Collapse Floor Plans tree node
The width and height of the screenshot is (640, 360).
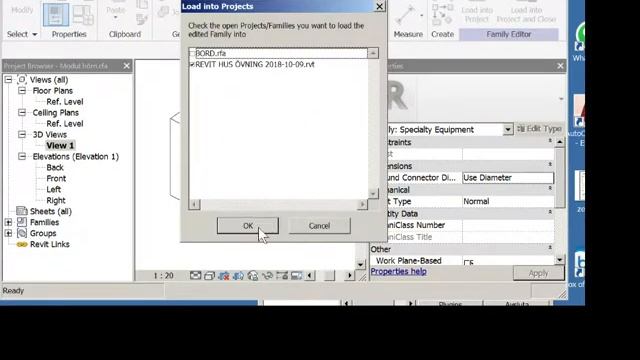pos(22,91)
